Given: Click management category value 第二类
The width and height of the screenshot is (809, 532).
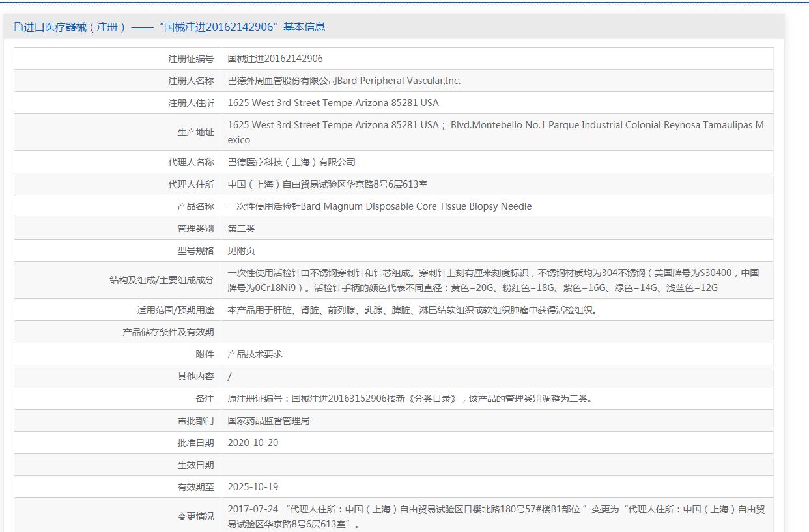Looking at the screenshot, I should click(241, 229).
